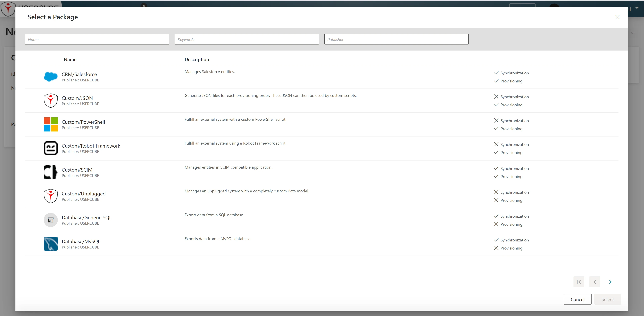The height and width of the screenshot is (316, 644).
Task: Pick the Database/MySQL package
Action: 321,244
